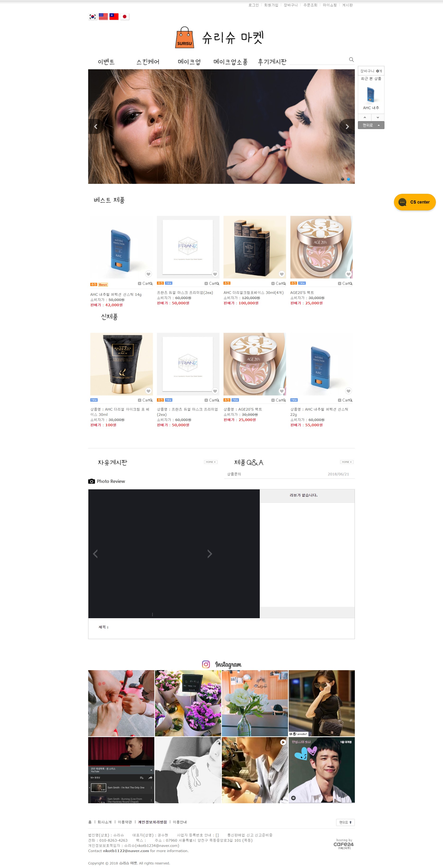Screen dimensions: 443x868
Task: Click the SURISU shopping bag logo
Action: point(184,37)
